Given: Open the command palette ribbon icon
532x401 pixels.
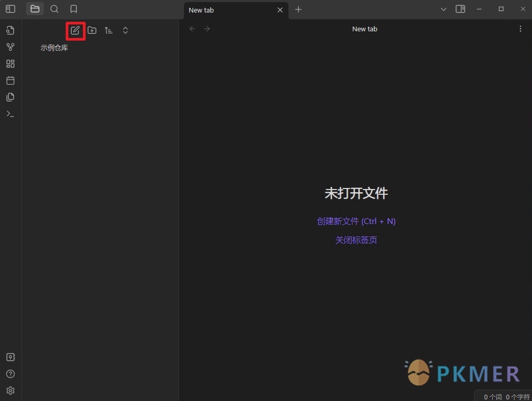Looking at the screenshot, I should [10, 114].
